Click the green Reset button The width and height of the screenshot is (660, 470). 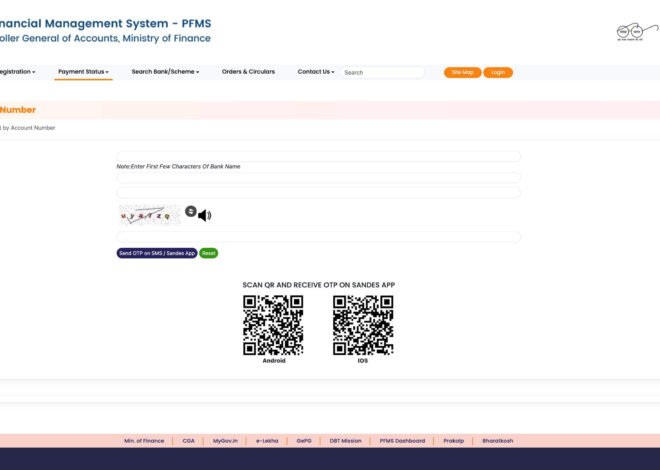[209, 253]
